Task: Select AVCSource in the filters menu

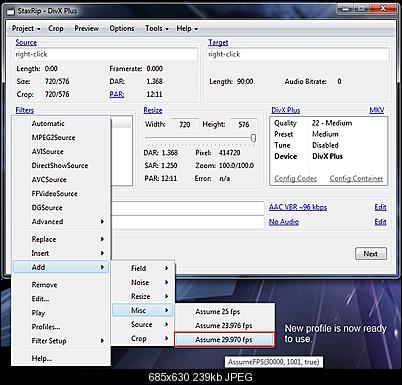Action: pyautogui.click(x=61, y=180)
